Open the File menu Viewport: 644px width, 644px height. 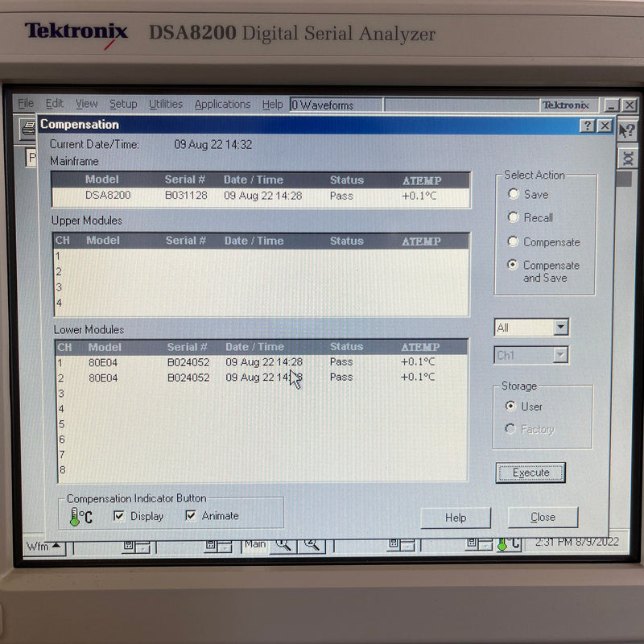[26, 104]
